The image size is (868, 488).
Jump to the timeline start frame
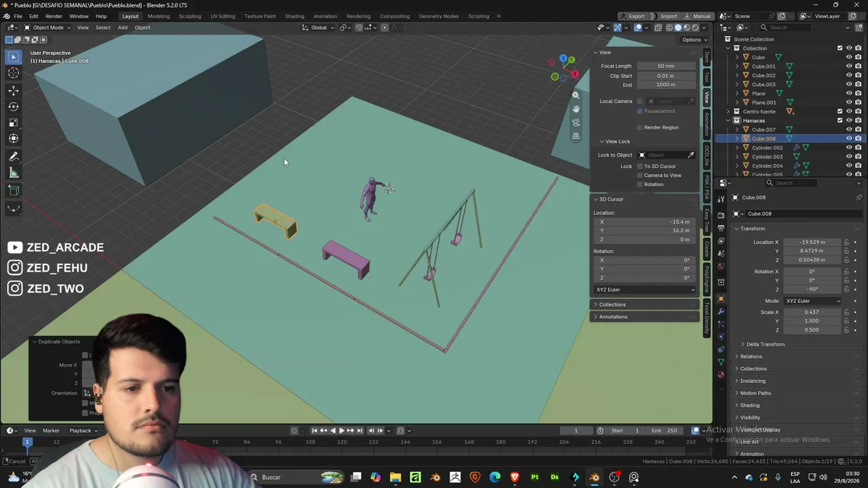click(315, 430)
